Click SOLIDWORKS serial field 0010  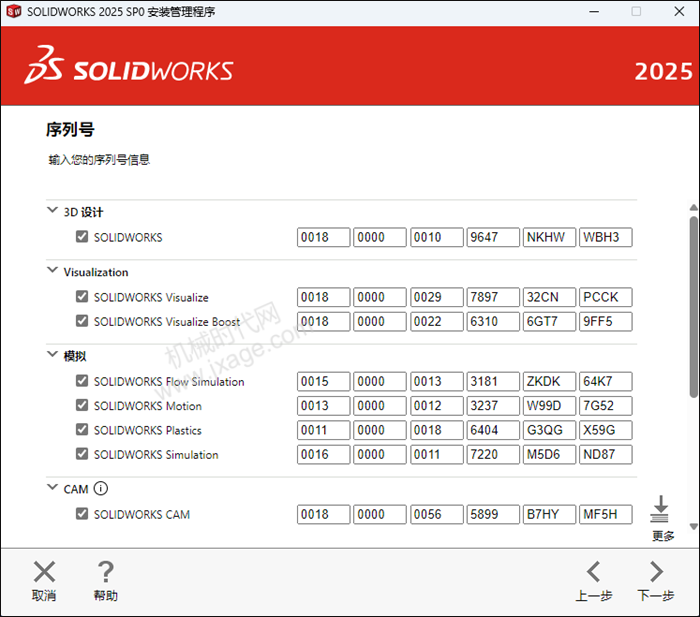[x=437, y=237]
